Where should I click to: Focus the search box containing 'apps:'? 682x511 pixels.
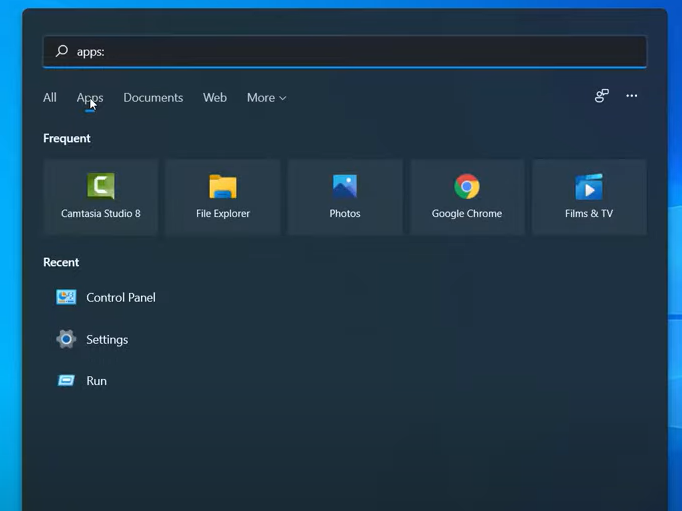tap(350, 51)
